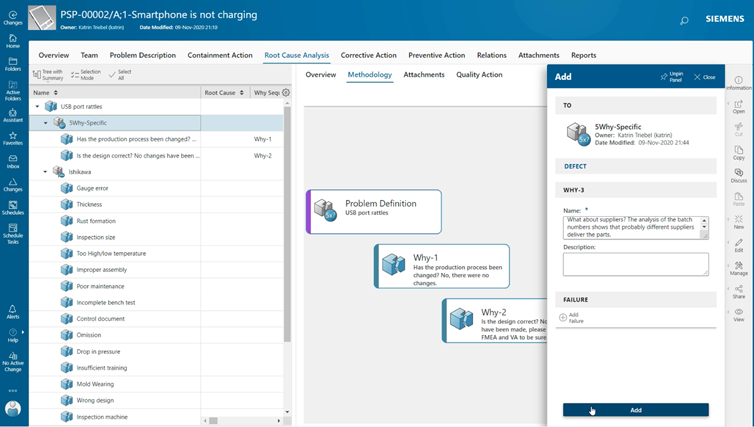Open the Overview main tab
754x427 pixels.
54,55
